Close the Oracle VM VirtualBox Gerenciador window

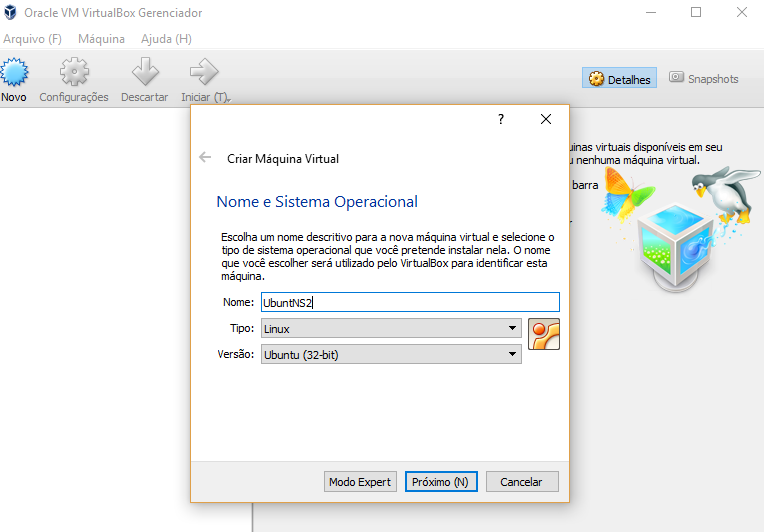pyautogui.click(x=742, y=12)
